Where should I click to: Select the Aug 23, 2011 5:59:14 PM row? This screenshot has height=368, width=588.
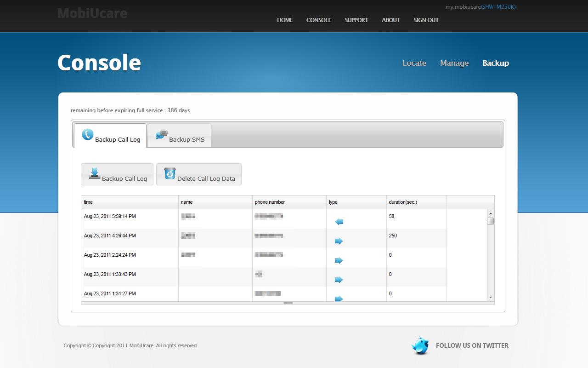click(x=264, y=219)
